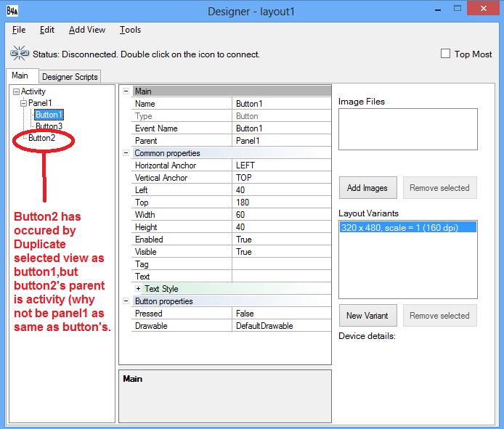
Task: Edit the Width value 60
Action: coord(281,215)
